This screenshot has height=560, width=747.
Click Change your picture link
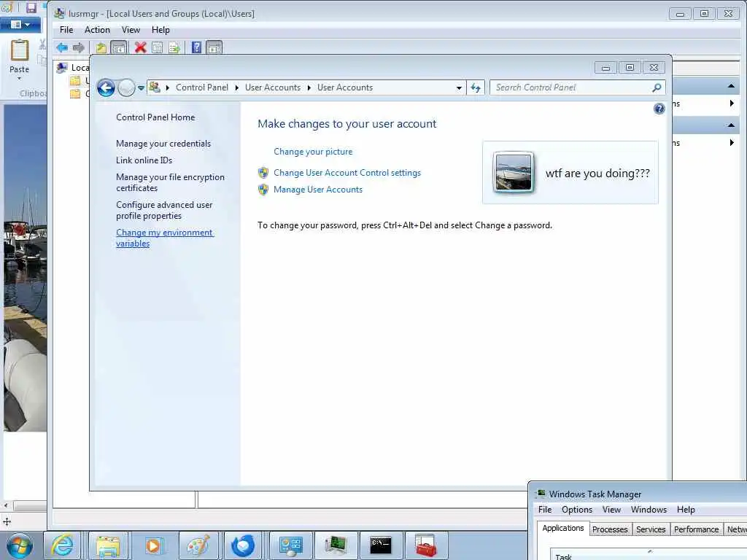[x=313, y=152]
